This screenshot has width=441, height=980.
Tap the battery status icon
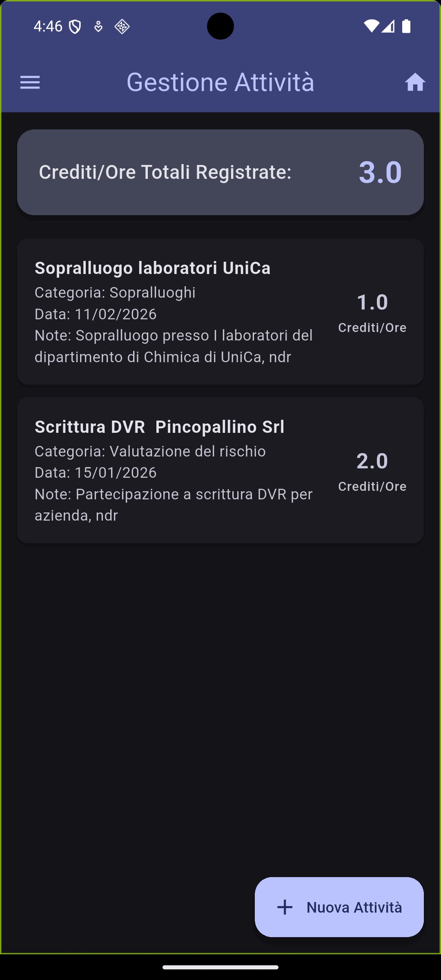[407, 25]
